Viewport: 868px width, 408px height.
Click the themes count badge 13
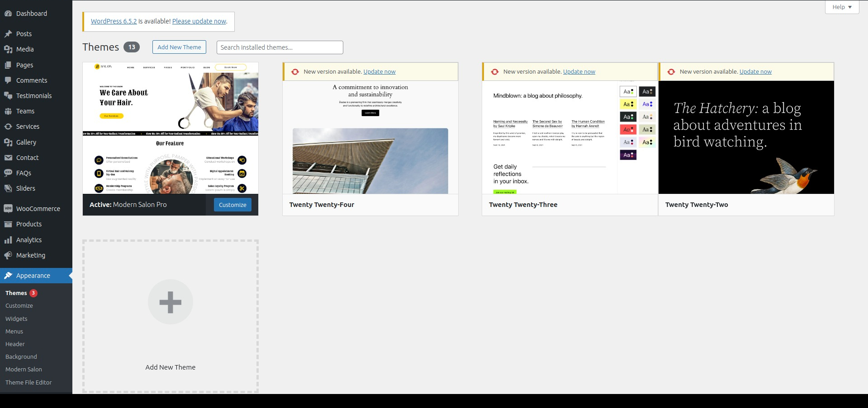click(x=132, y=47)
